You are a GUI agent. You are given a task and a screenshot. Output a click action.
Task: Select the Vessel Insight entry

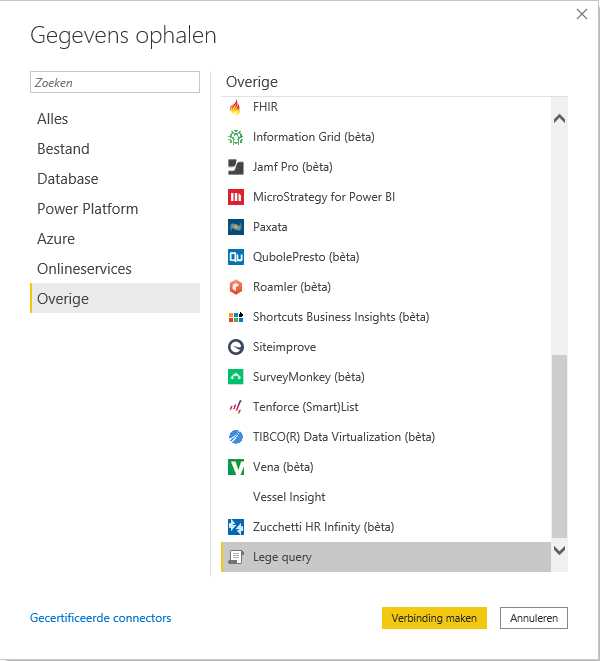pyautogui.click(x=386, y=497)
